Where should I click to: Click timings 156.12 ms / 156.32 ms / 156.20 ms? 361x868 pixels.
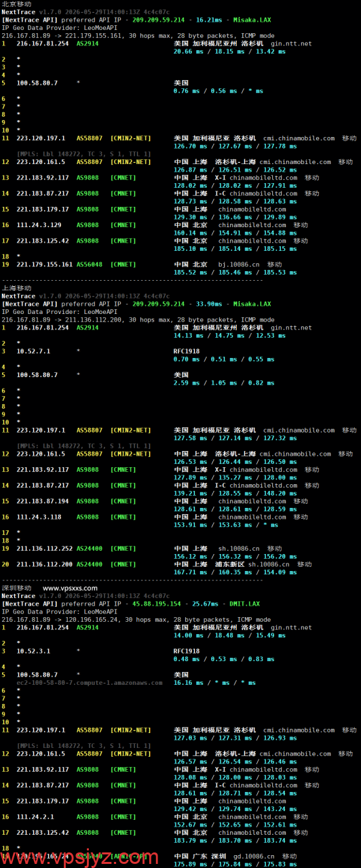pos(235,557)
